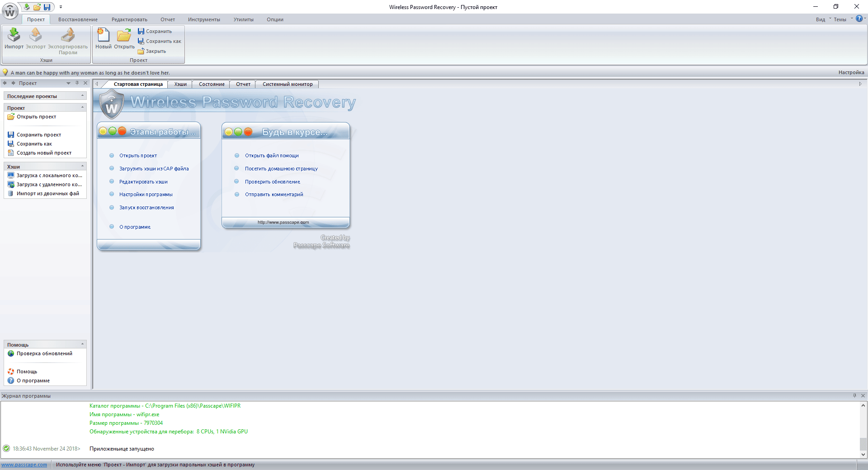The height and width of the screenshot is (470, 868).
Task: Click the lightbulb tip icon
Action: coord(5,72)
